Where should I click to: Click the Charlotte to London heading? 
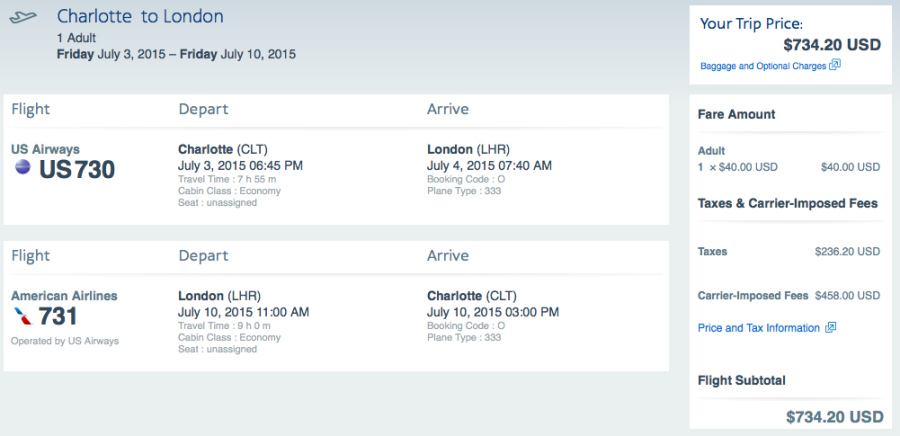[x=140, y=17]
